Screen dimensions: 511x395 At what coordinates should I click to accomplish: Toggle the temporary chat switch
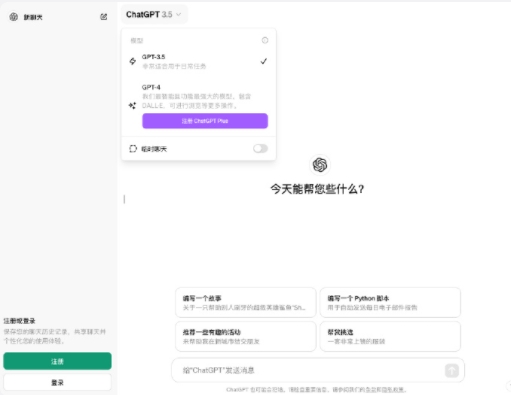260,148
